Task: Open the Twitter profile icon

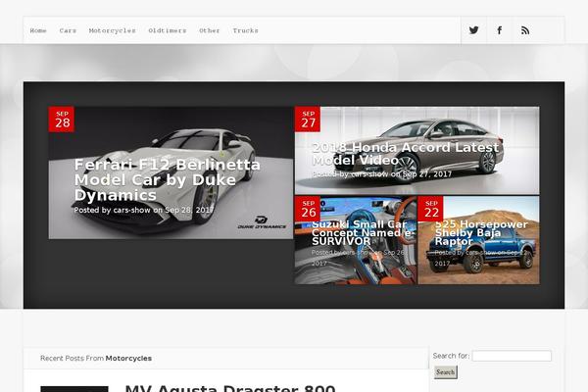Action: [473, 30]
